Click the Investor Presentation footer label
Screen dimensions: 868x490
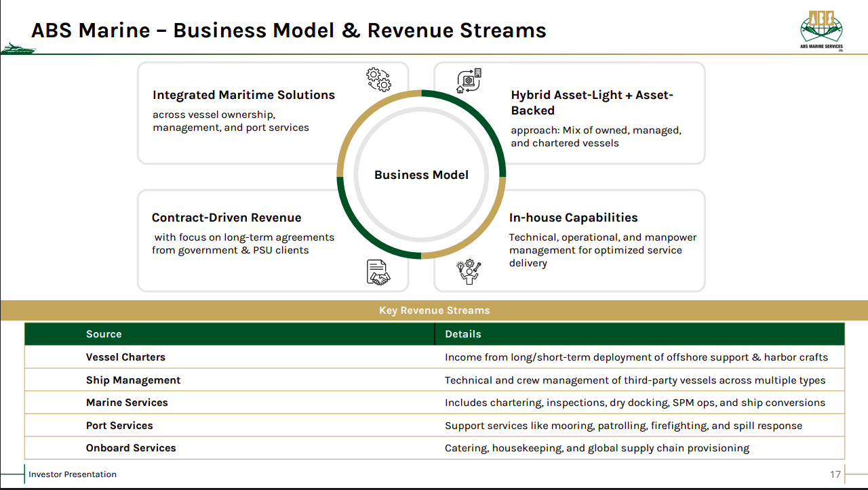pyautogui.click(x=73, y=474)
